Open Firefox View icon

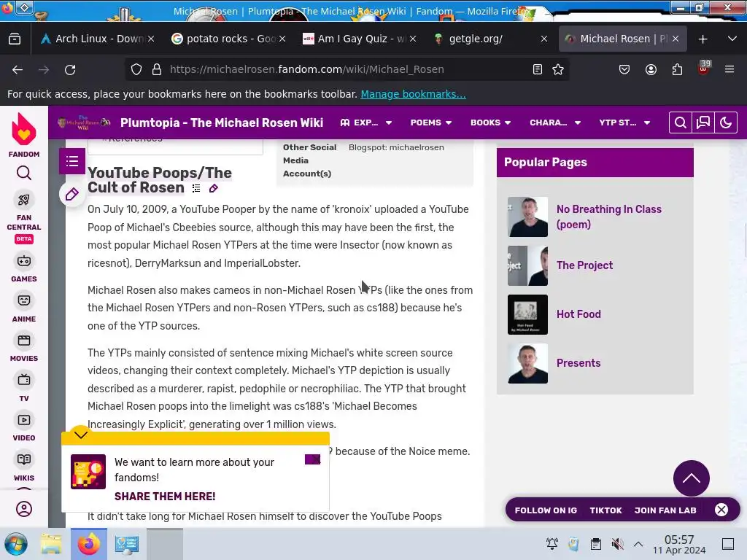coord(15,39)
